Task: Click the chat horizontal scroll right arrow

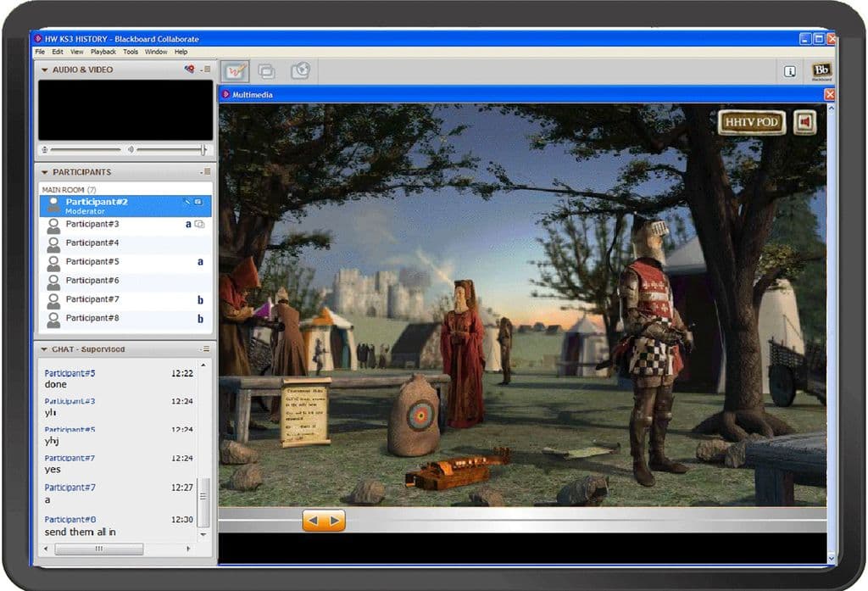Action: pos(188,549)
